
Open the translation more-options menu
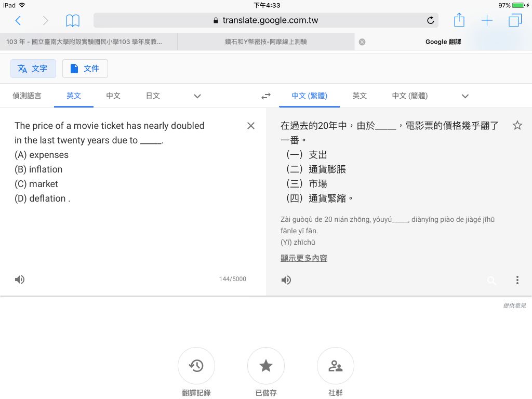click(517, 280)
